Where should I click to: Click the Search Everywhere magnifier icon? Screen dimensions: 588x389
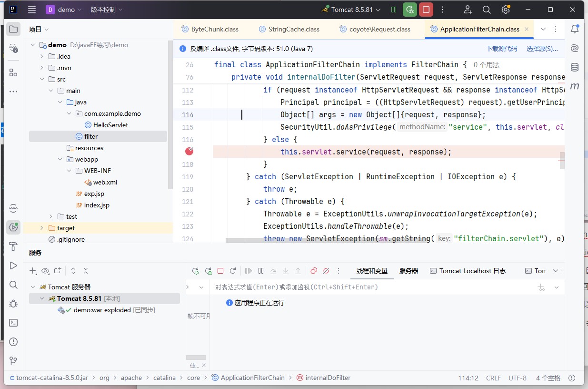pyautogui.click(x=487, y=10)
